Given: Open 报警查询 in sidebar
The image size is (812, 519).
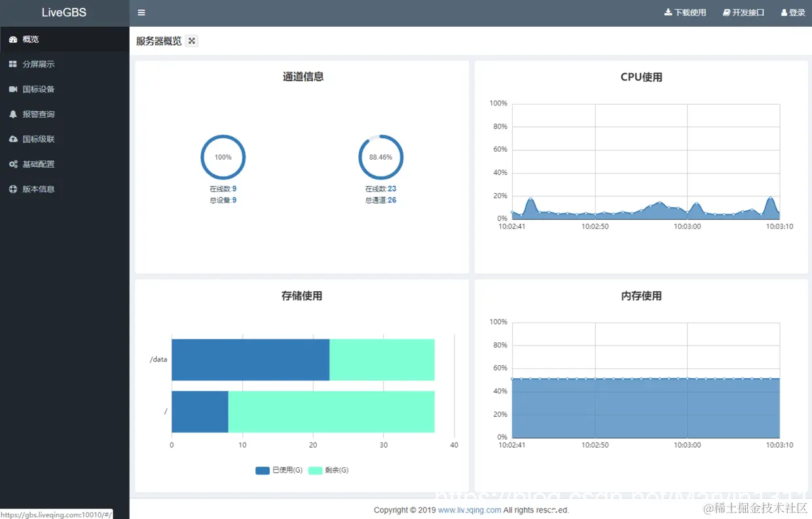Looking at the screenshot, I should coord(64,114).
